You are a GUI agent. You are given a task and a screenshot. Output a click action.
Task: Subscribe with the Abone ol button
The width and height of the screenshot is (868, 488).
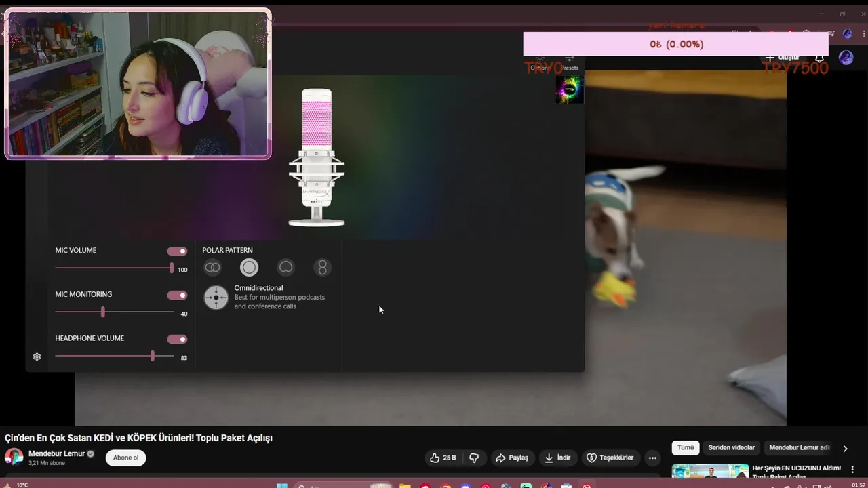coord(125,457)
